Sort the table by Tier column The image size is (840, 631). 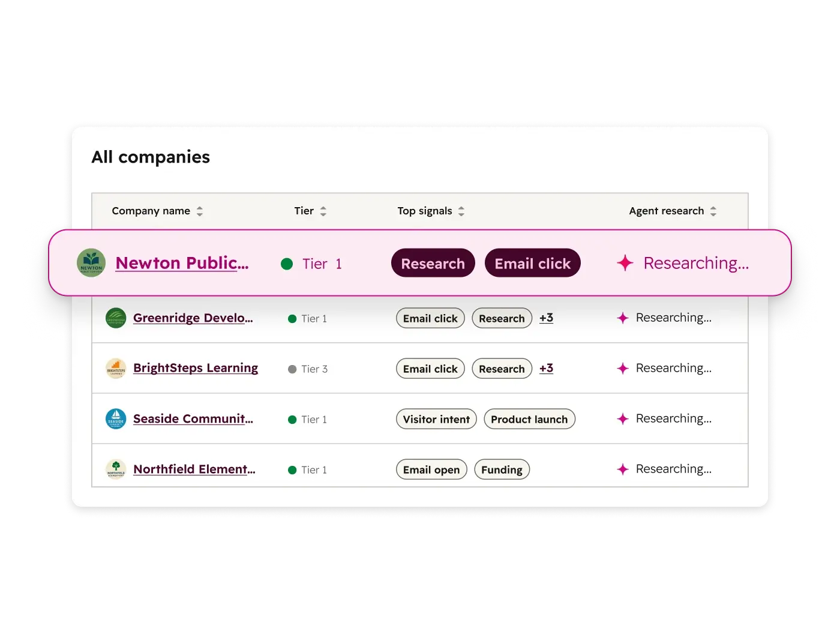323,211
